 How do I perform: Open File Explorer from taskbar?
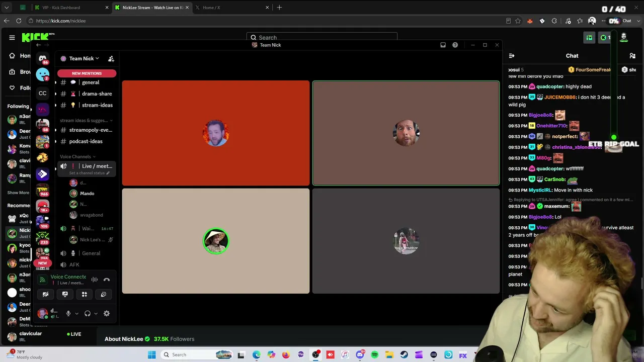(x=389, y=355)
